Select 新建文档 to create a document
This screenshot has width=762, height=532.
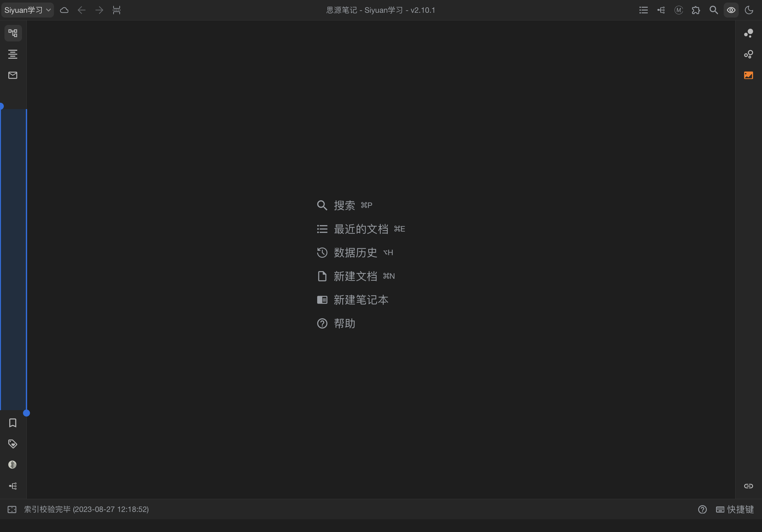point(355,276)
